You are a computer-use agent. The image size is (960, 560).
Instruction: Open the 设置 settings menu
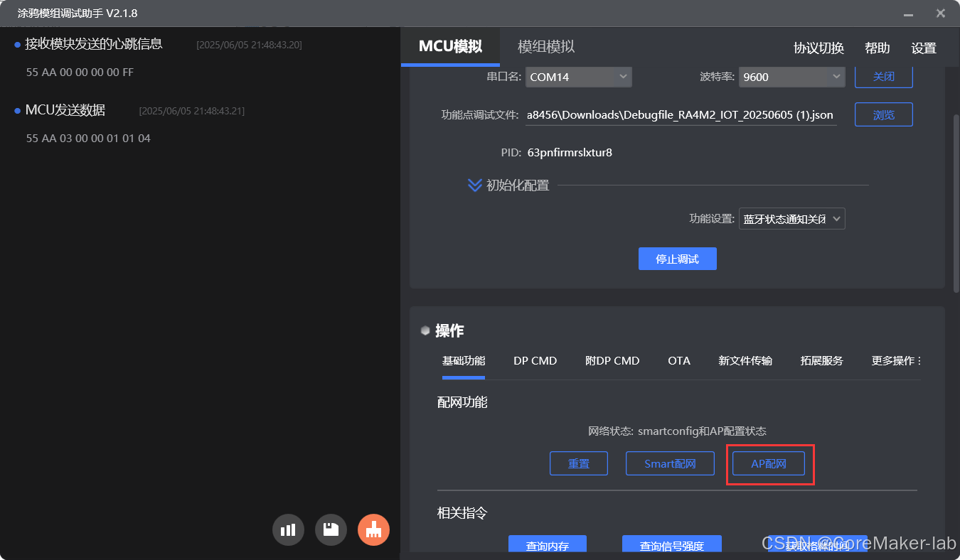click(923, 48)
